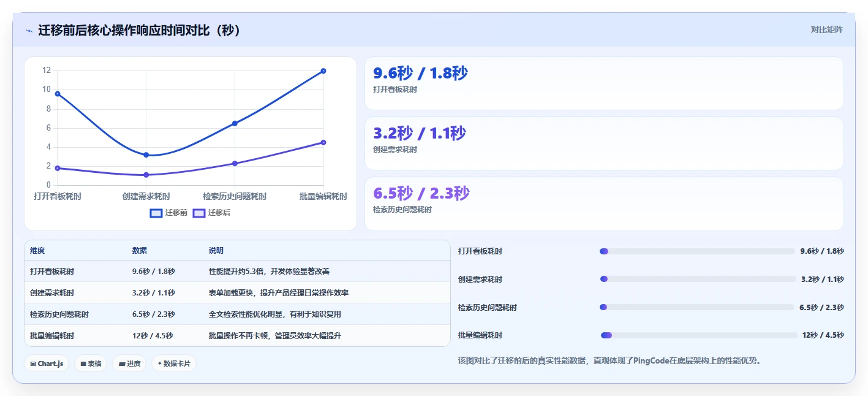Click the 9.6秒 / 1.8秒 data card

tap(604, 83)
